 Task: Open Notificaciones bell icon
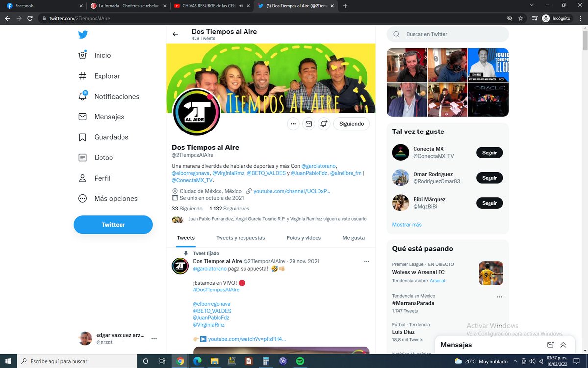click(82, 96)
